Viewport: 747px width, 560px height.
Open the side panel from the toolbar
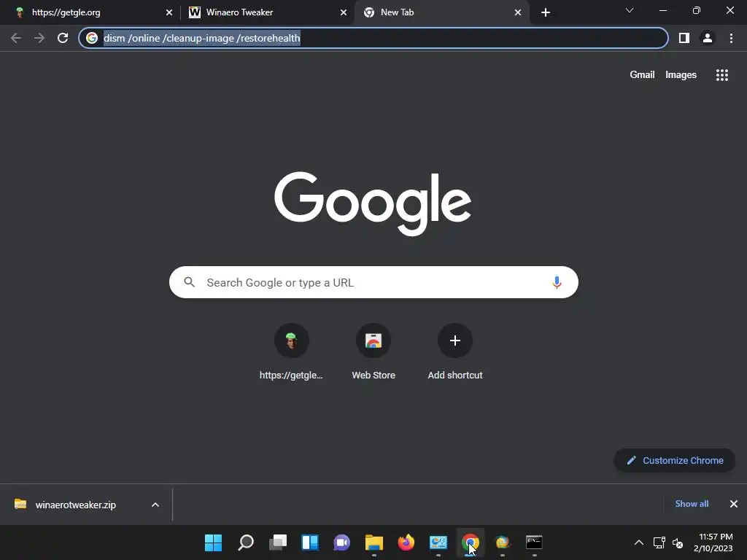pos(684,38)
